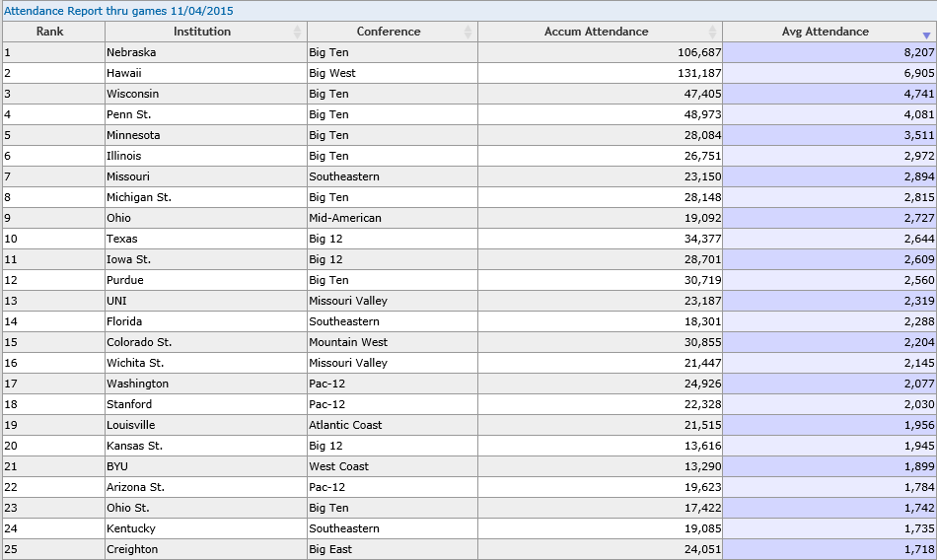The height and width of the screenshot is (560, 937).
Task: Toggle Avg Attendance descending sort arrow
Action: (926, 35)
